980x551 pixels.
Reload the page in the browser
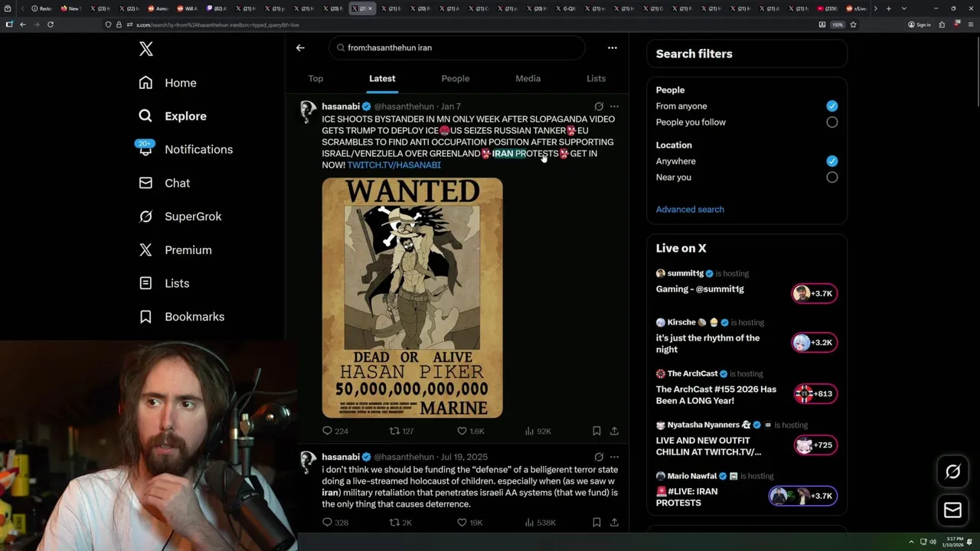pyautogui.click(x=51, y=24)
